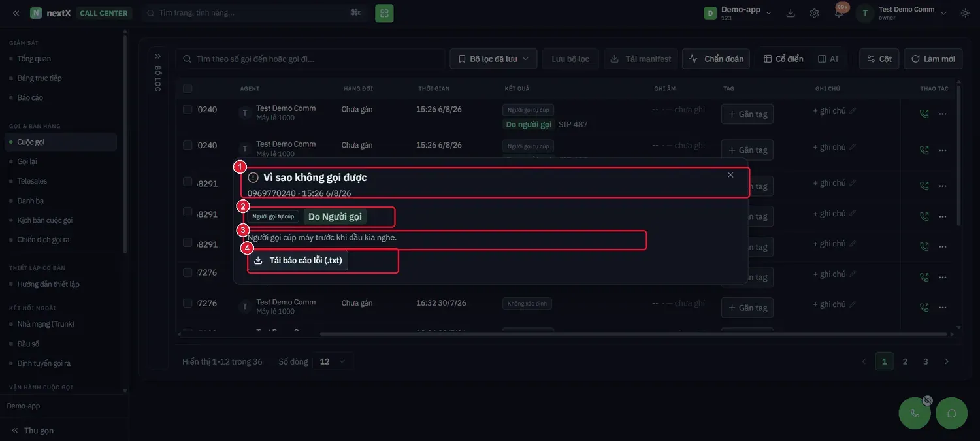
Task: Click the pencil note icon in the 16:32 30/7/26 row
Action: (x=853, y=304)
